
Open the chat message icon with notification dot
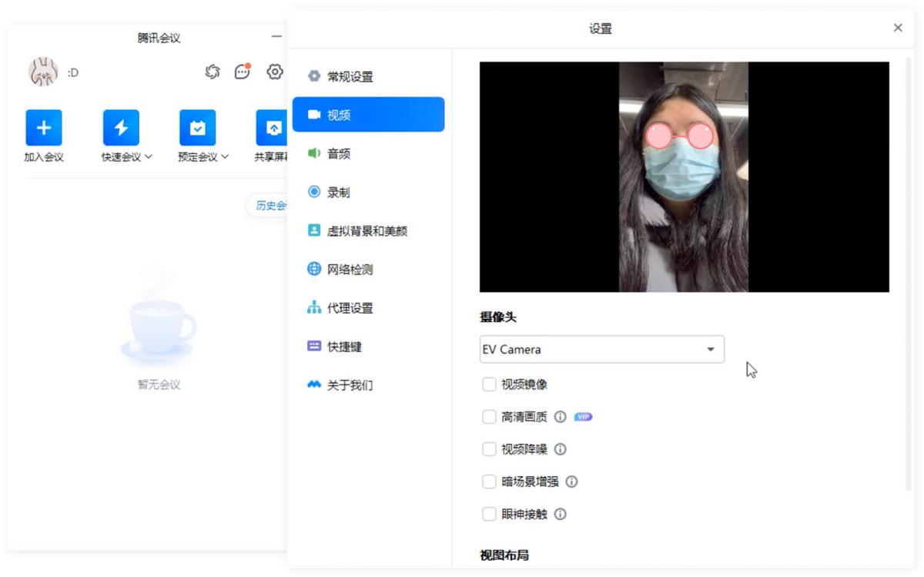tap(243, 71)
